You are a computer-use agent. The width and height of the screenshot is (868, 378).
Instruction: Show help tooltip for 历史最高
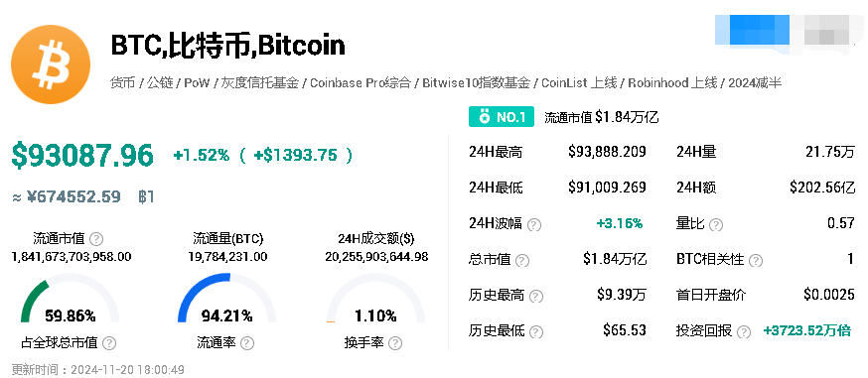[x=536, y=296]
